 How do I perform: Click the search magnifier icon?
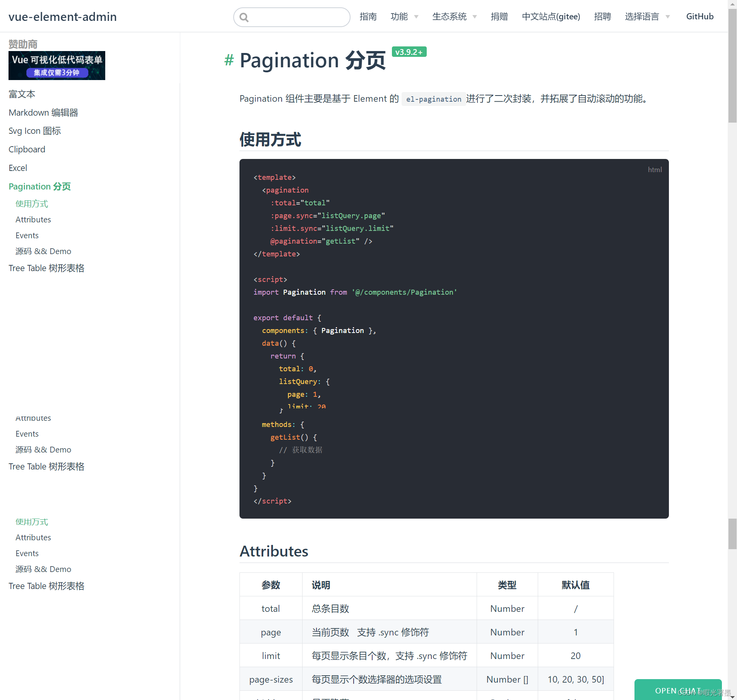click(x=244, y=17)
